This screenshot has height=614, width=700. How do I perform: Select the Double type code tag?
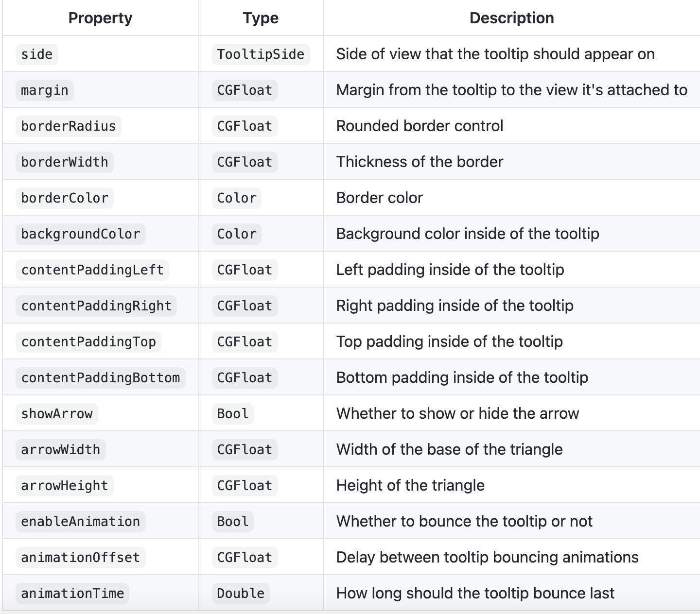tap(241, 593)
